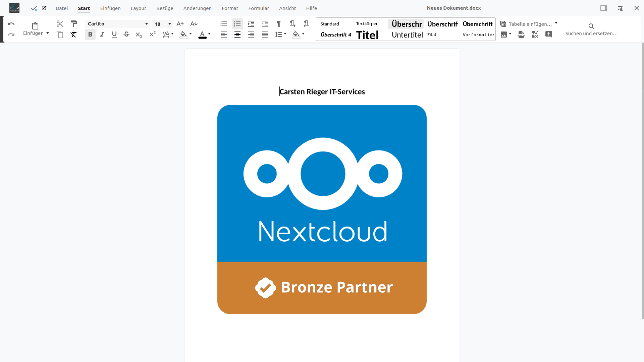The width and height of the screenshot is (644, 362).
Task: Open the Hilfe tab
Action: pyautogui.click(x=312, y=8)
